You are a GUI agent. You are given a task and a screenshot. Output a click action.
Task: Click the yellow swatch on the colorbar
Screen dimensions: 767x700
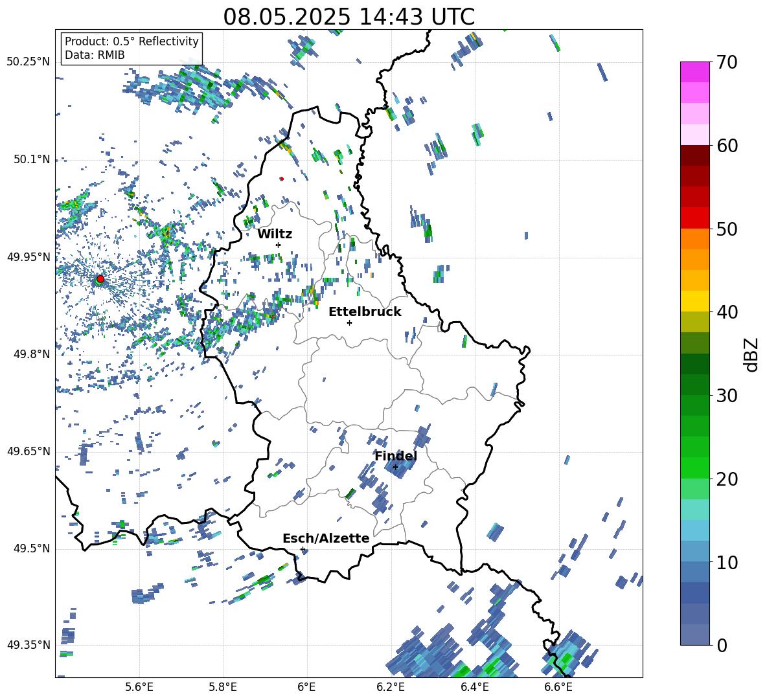[695, 301]
